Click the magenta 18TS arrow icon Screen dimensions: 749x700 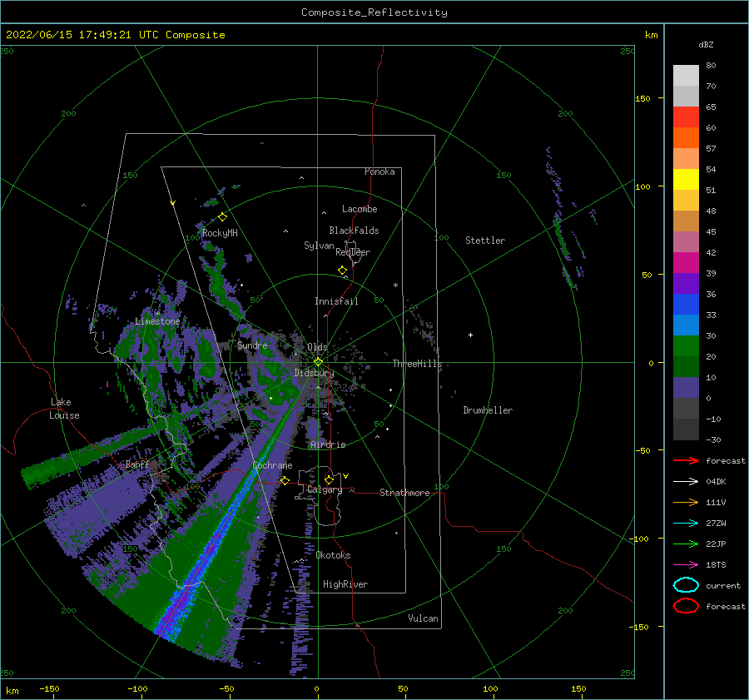click(x=686, y=565)
